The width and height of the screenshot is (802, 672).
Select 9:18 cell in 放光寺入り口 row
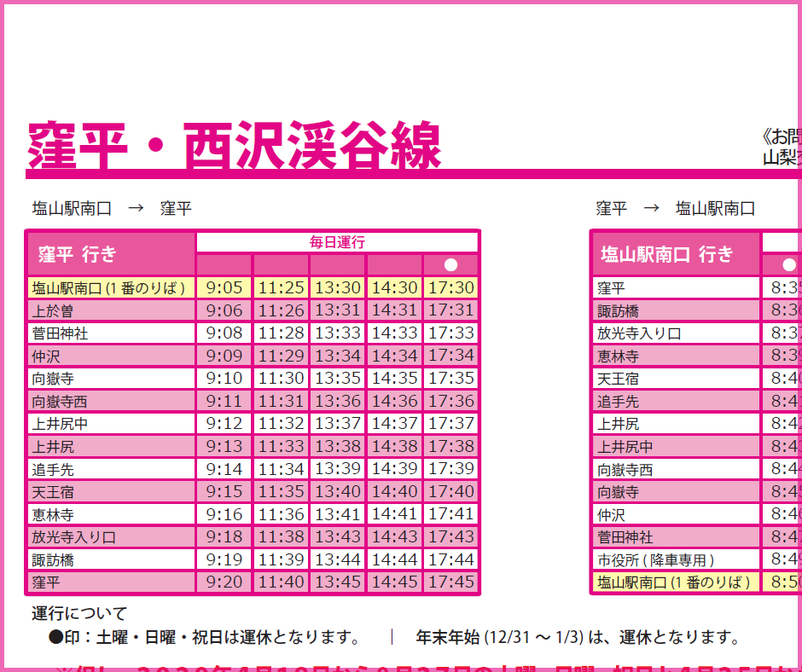224,537
